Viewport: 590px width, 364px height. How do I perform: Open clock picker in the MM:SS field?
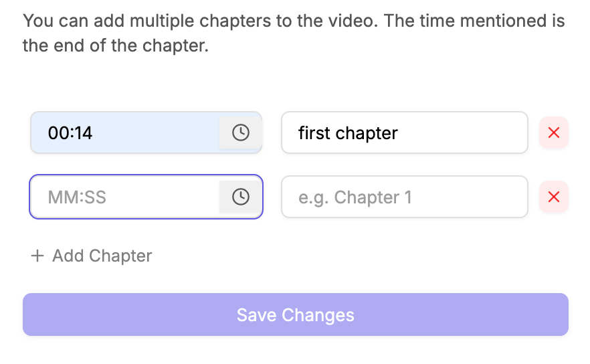tap(240, 197)
